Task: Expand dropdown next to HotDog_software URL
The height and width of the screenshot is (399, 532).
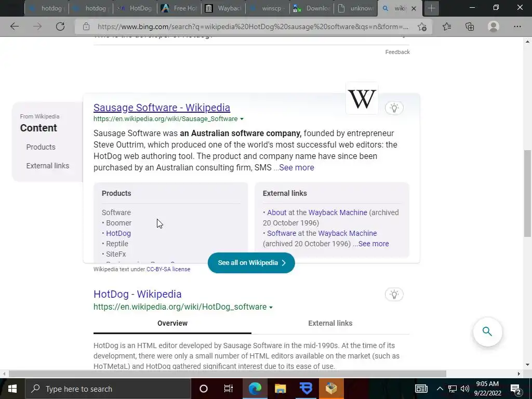Action: [271, 308]
